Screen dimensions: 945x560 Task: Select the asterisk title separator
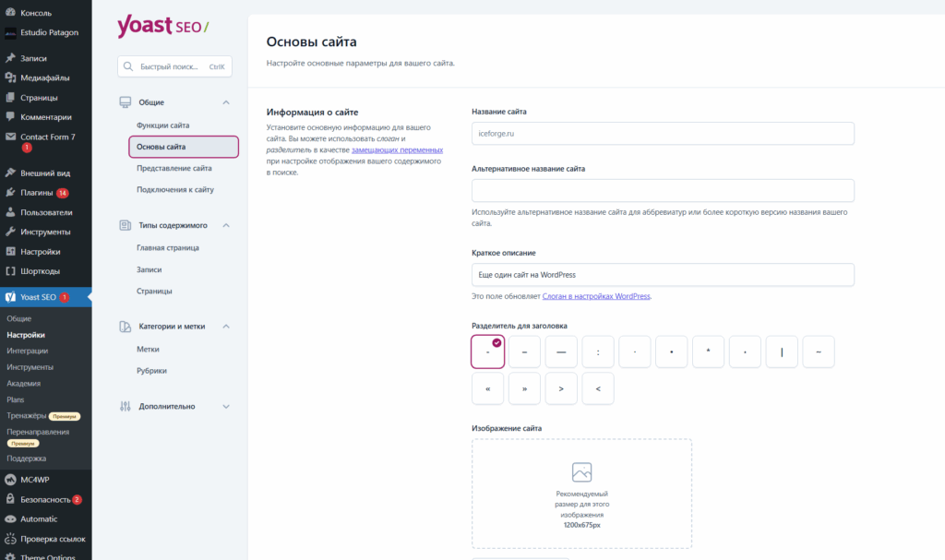[x=708, y=351]
